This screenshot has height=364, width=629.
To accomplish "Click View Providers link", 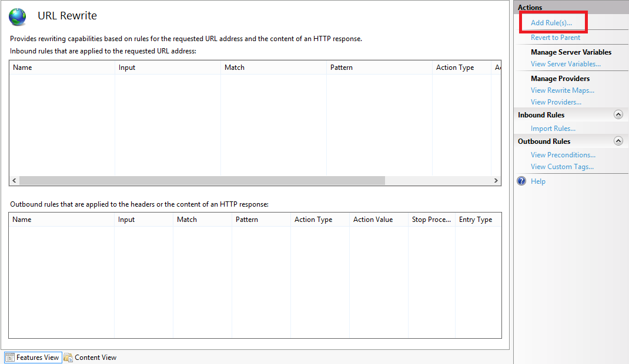I will [x=556, y=102].
